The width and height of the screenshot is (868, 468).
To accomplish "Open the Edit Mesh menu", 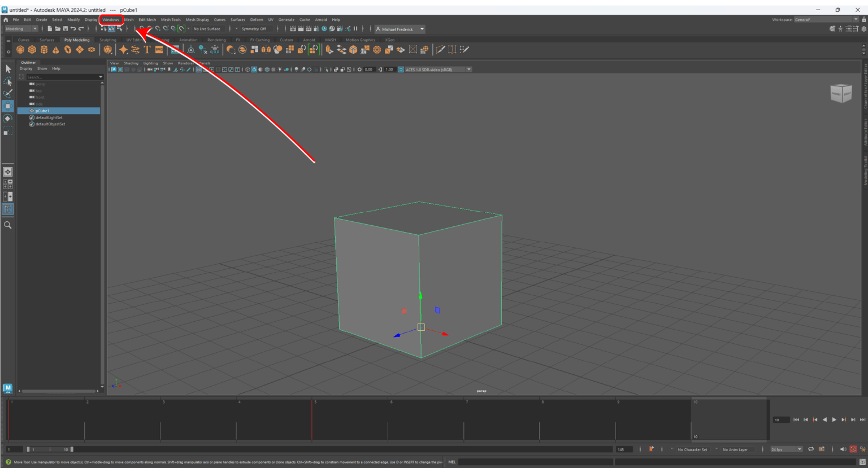I will tap(147, 20).
